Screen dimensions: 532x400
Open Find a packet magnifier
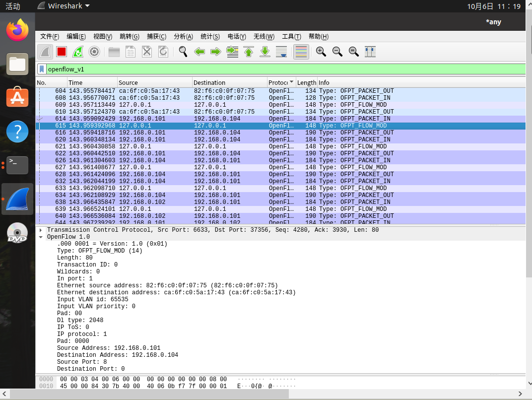pyautogui.click(x=183, y=52)
